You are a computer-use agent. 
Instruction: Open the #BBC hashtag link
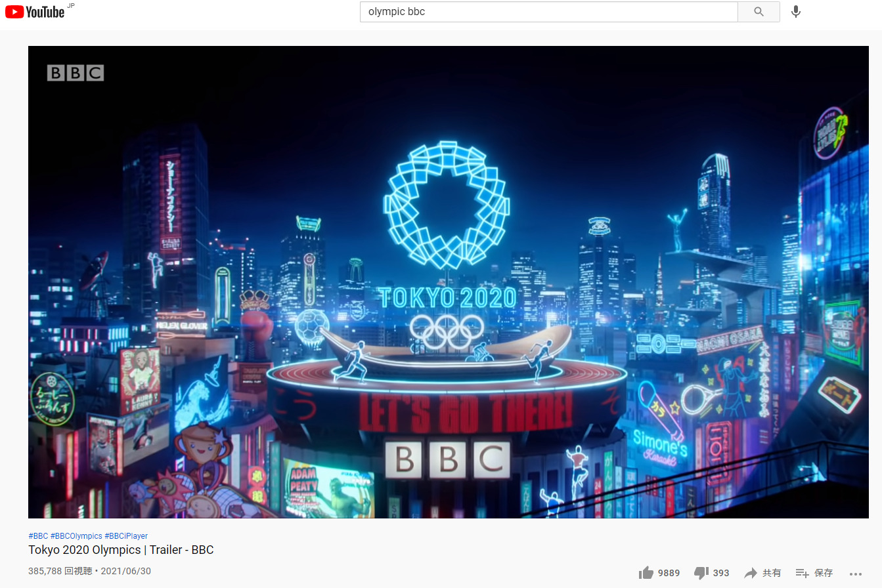[38, 536]
